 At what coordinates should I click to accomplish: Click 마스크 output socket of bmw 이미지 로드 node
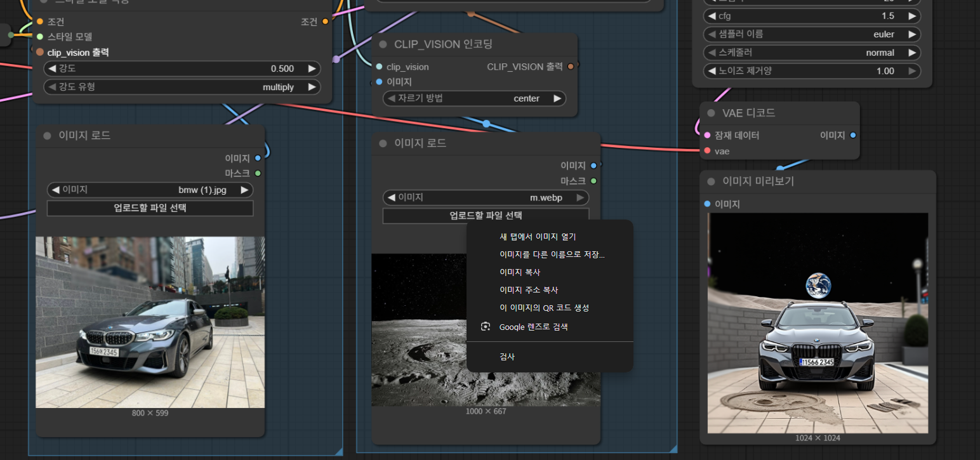pyautogui.click(x=258, y=173)
